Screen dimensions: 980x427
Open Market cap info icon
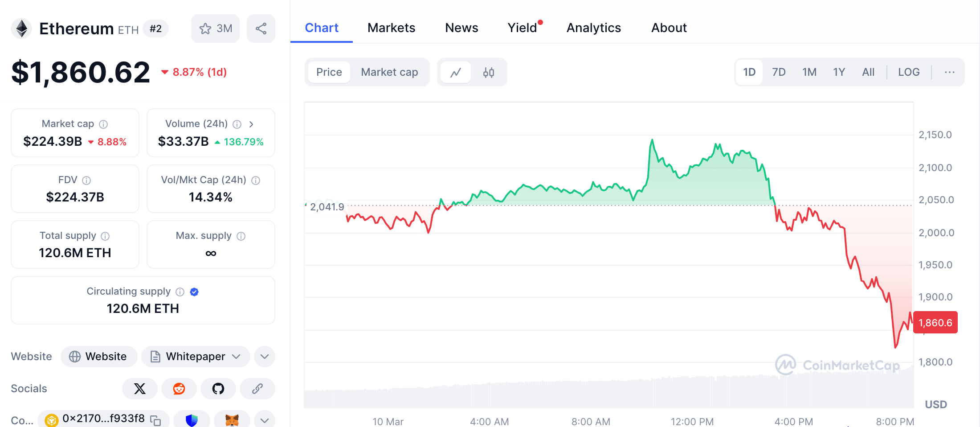pyautogui.click(x=103, y=124)
